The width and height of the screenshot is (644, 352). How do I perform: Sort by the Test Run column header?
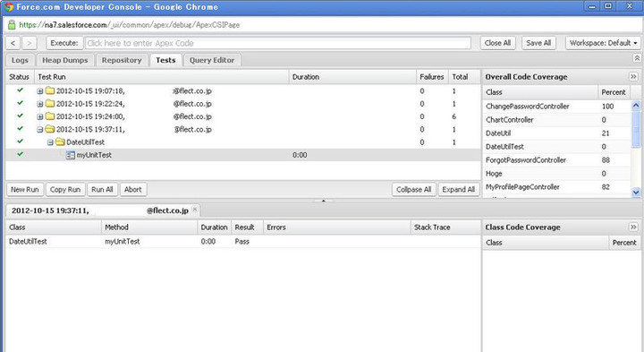pyautogui.click(x=162, y=77)
